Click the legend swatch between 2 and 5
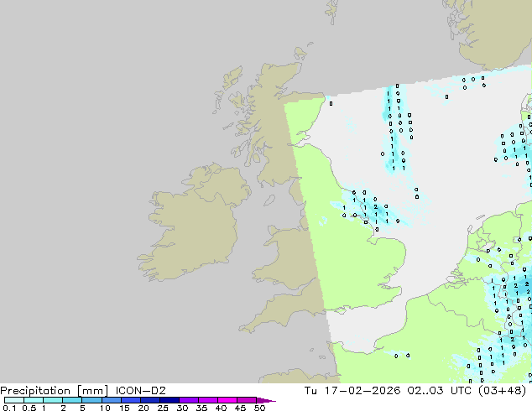The height and width of the screenshot is (411, 532). click(72, 400)
